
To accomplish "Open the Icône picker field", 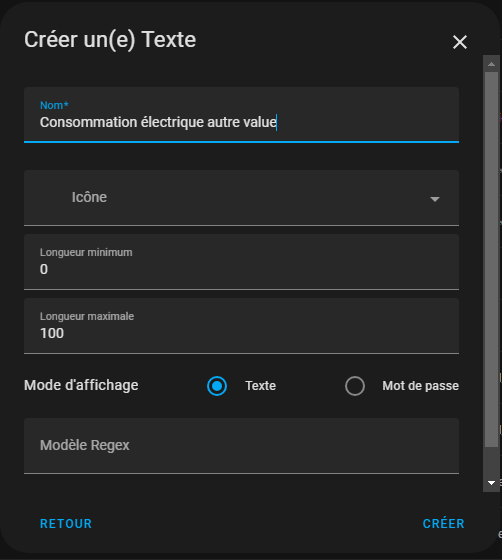I will click(241, 198).
